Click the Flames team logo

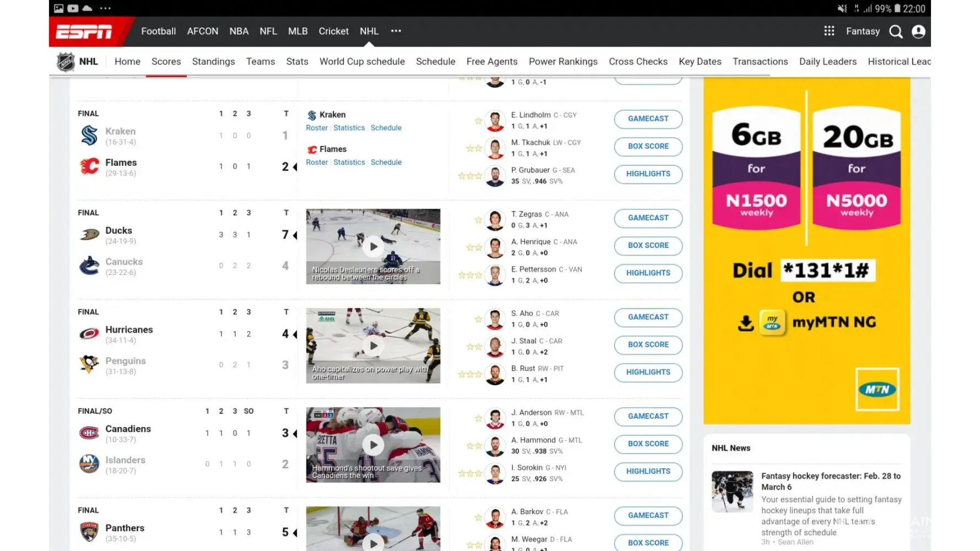click(x=89, y=166)
